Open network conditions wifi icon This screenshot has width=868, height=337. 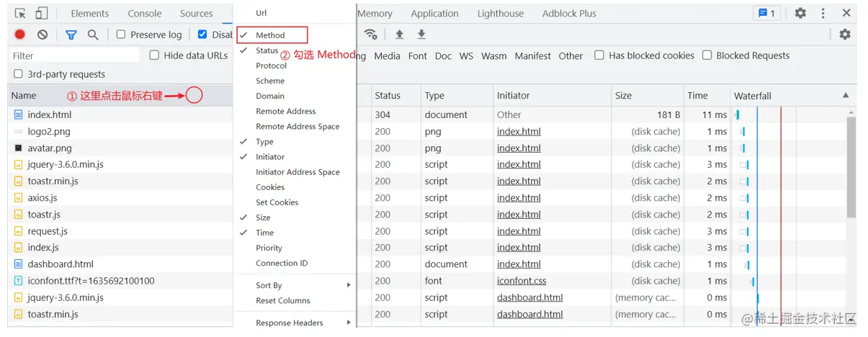[370, 35]
